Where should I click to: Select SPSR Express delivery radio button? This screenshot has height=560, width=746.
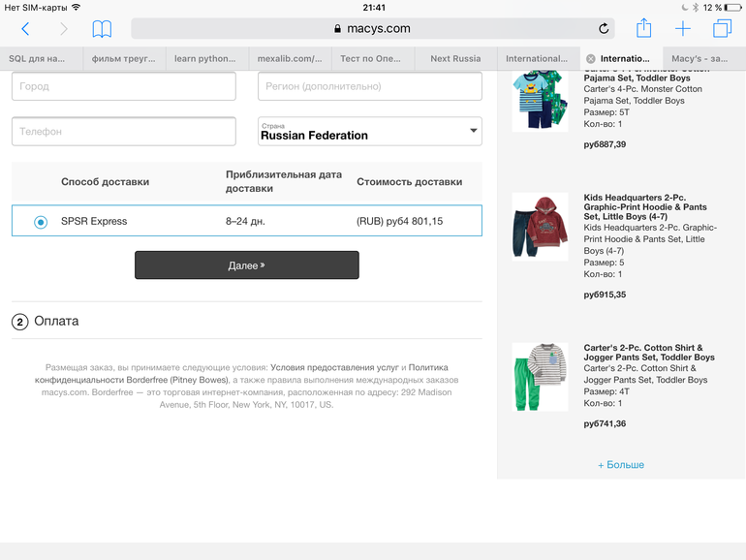[41, 222]
